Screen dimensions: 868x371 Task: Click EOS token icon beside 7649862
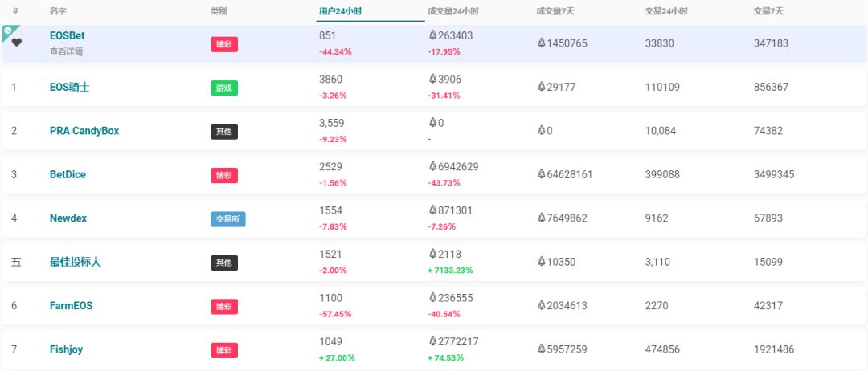[542, 218]
